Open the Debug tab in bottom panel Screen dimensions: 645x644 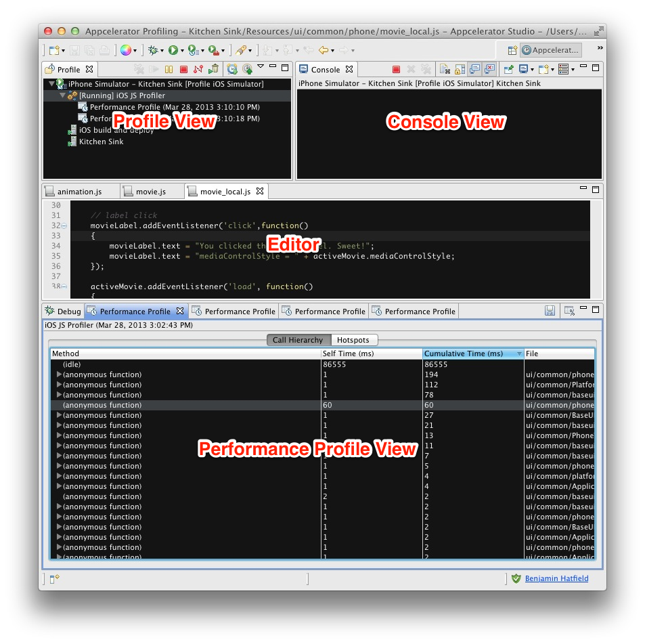coord(63,312)
